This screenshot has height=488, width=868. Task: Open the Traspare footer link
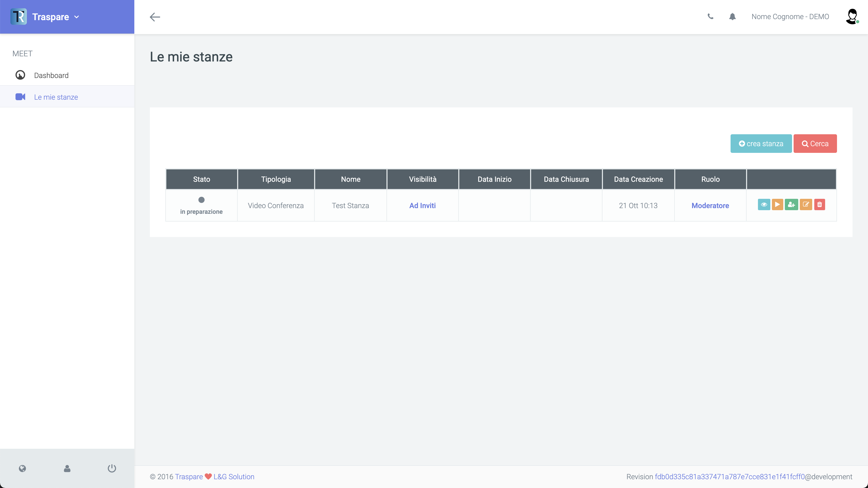189,477
